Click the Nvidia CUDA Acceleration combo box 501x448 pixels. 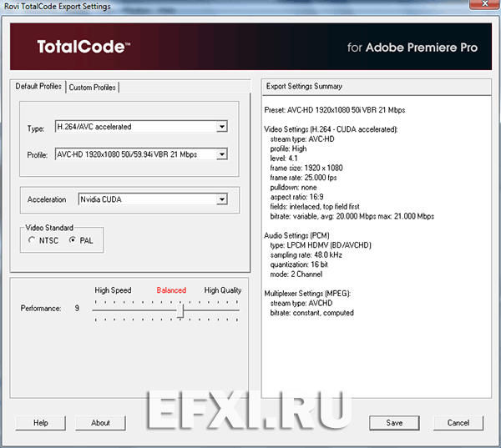(153, 199)
